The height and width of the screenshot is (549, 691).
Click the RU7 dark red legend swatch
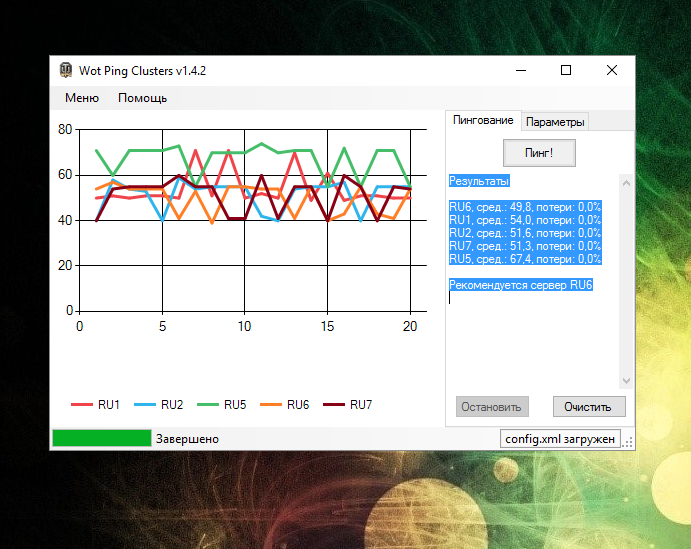334,405
